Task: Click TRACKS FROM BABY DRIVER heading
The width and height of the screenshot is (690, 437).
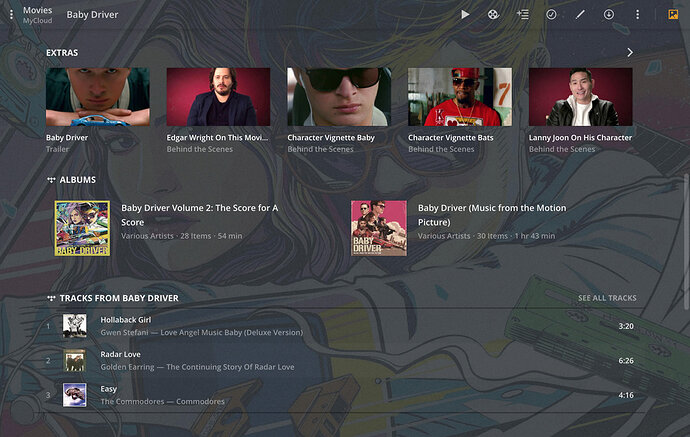Action: 119,298
